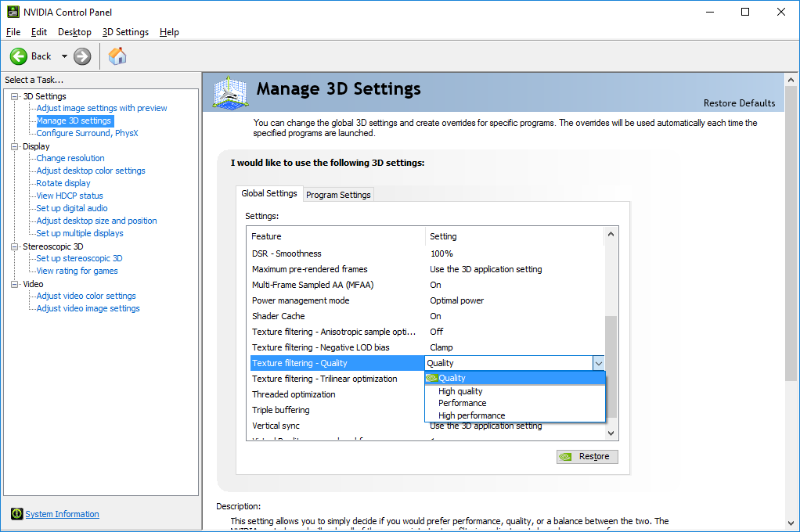The height and width of the screenshot is (532, 800).
Task: Click the grey Forward arrow icon
Action: [82, 56]
